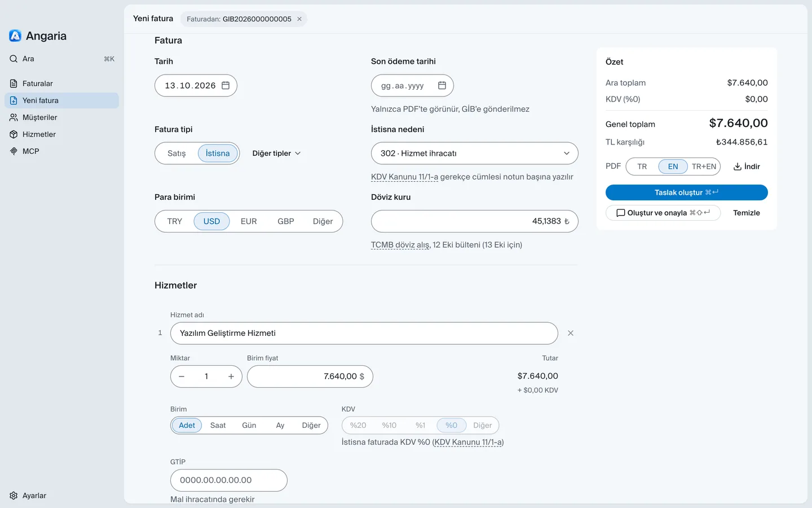The width and height of the screenshot is (812, 508).
Task: Click the Hizmet adı input field
Action: 364,334
